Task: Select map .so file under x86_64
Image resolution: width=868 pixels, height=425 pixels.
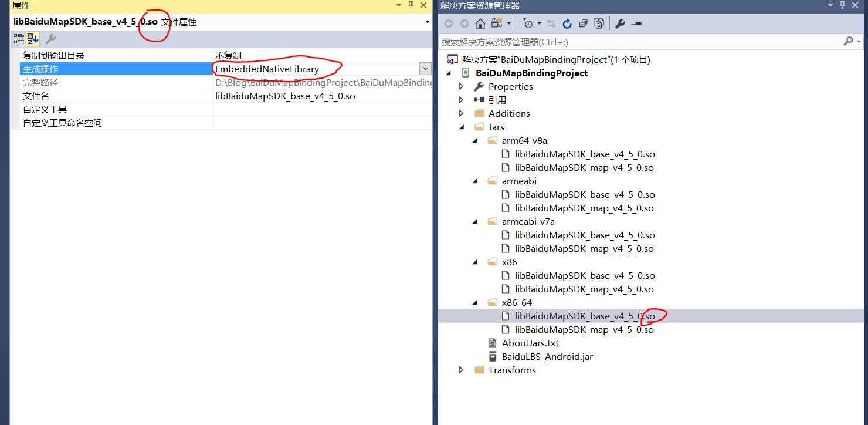Action: coord(584,329)
